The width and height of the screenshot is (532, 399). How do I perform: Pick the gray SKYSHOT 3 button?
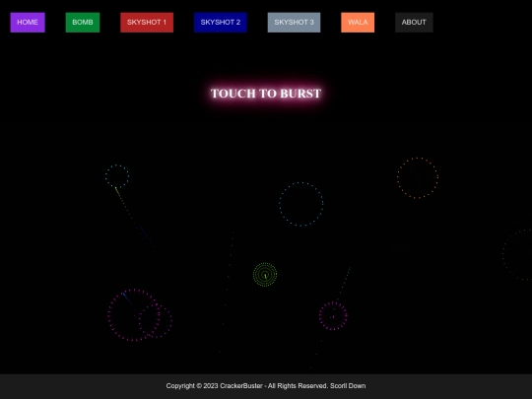click(x=294, y=23)
